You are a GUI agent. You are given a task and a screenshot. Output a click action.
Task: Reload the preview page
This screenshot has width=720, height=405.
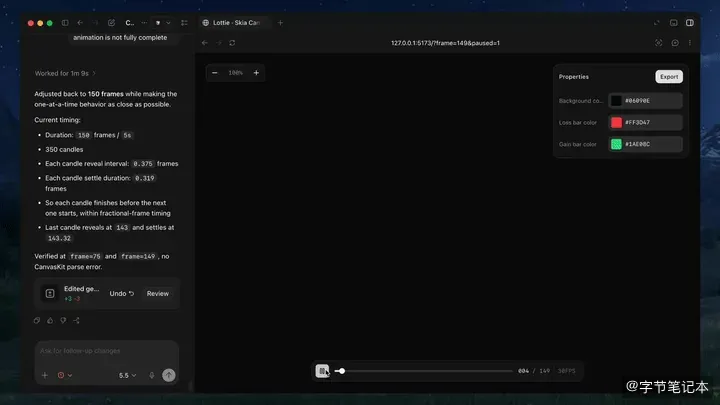point(232,43)
